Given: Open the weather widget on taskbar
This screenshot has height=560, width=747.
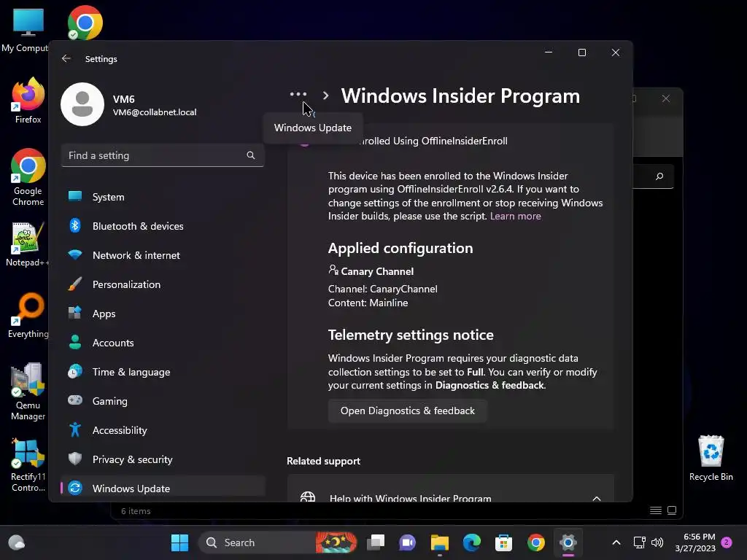Looking at the screenshot, I should 17,542.
